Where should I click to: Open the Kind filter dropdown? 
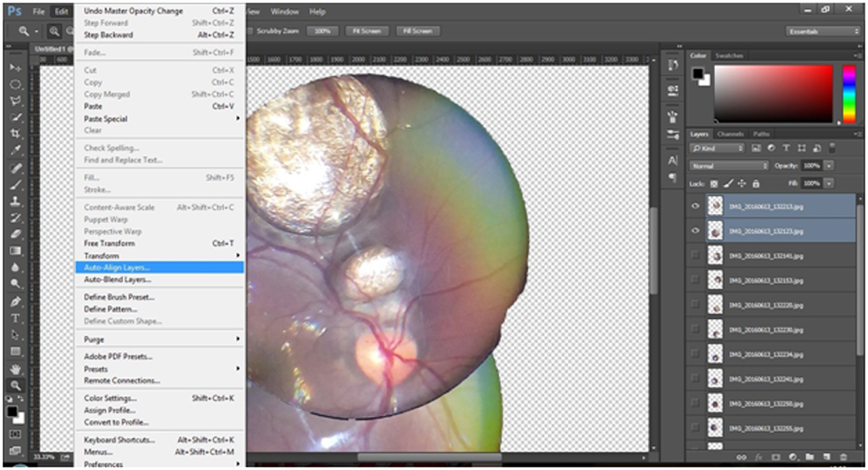(718, 148)
